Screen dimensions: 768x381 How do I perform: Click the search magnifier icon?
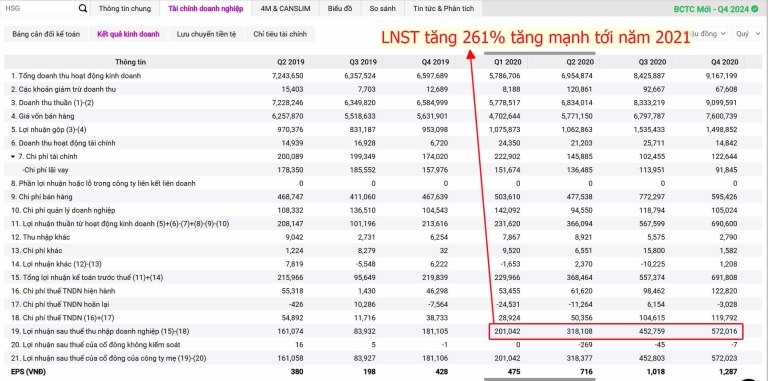[83, 8]
